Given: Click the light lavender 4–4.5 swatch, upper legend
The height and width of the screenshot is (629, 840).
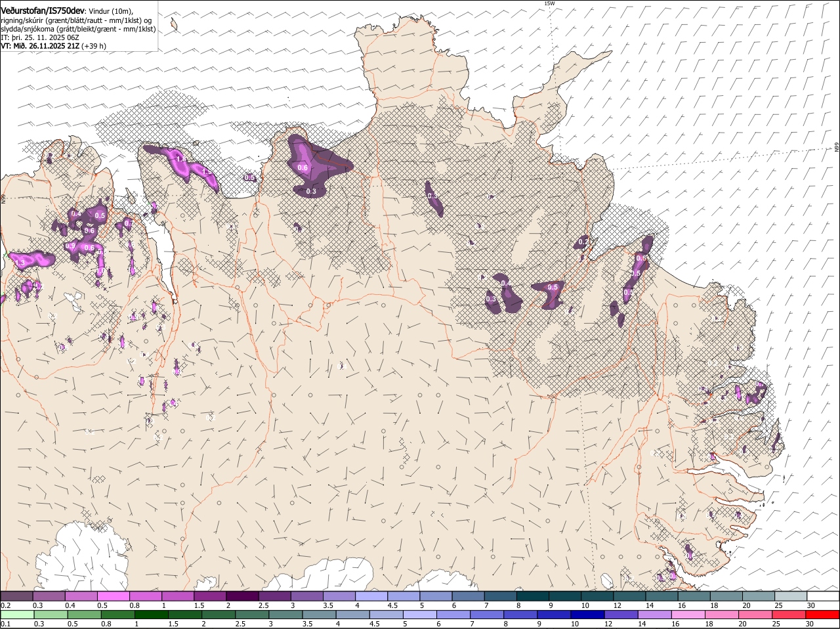Looking at the screenshot, I should pos(371,596).
